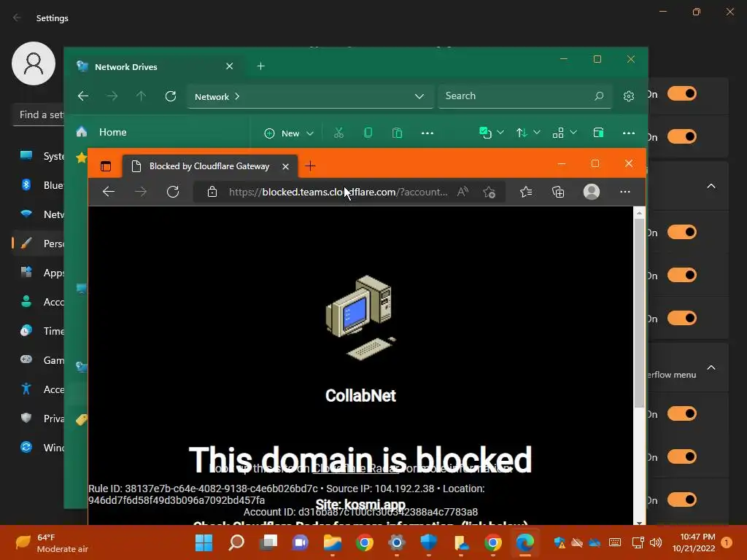
Task: Show more toolbar options after Paste in Network Drives
Action: 427,133
